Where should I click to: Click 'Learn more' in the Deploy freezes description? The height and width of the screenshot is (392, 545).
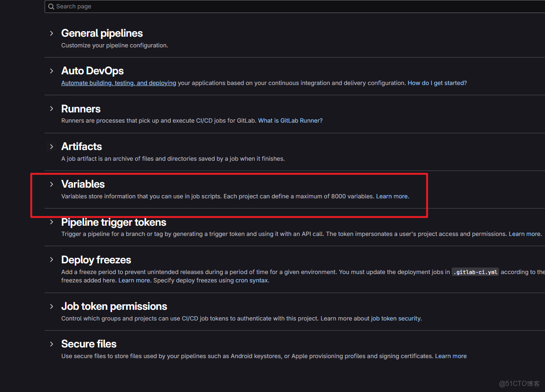click(134, 280)
